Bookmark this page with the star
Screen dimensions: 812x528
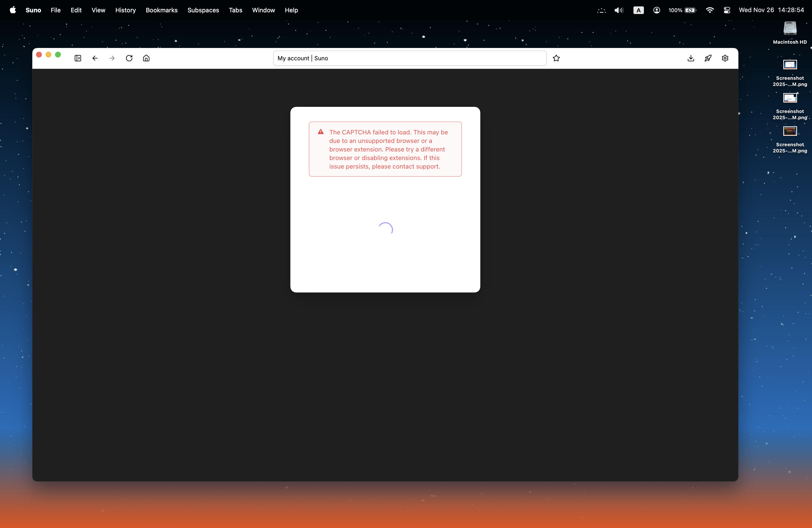(556, 58)
